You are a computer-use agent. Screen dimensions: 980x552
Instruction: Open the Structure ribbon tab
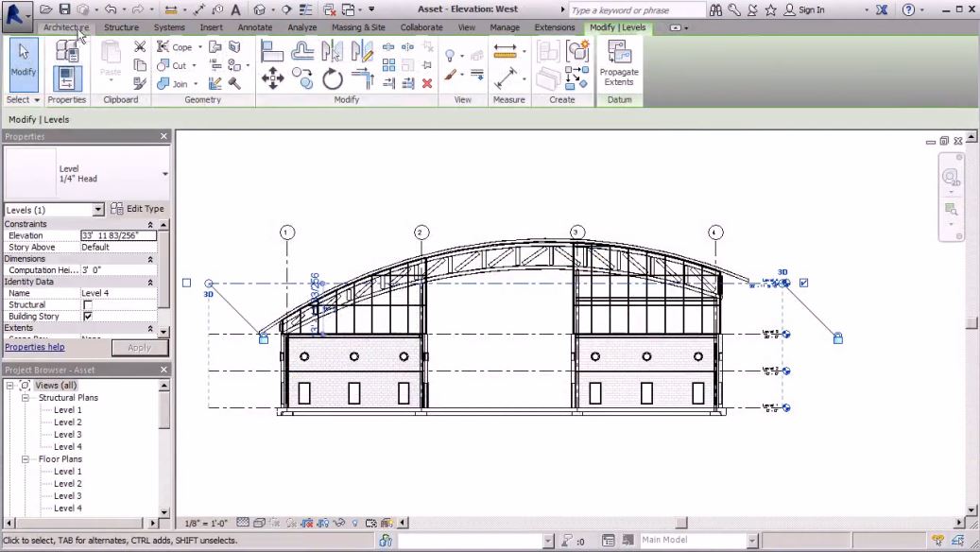click(x=121, y=27)
